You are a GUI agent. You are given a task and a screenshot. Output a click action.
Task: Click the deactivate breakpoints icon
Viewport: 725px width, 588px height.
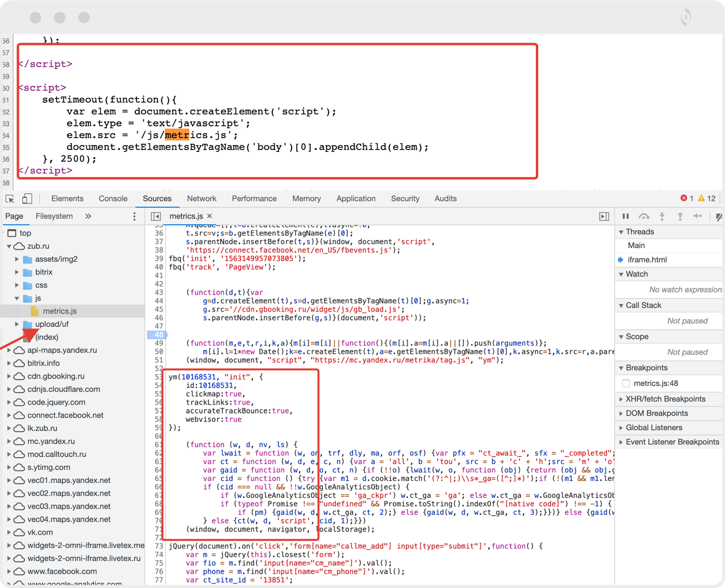click(x=718, y=216)
